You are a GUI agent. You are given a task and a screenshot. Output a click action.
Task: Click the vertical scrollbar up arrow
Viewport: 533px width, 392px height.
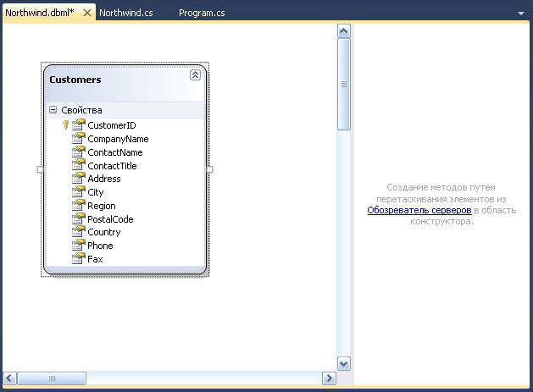(x=344, y=31)
